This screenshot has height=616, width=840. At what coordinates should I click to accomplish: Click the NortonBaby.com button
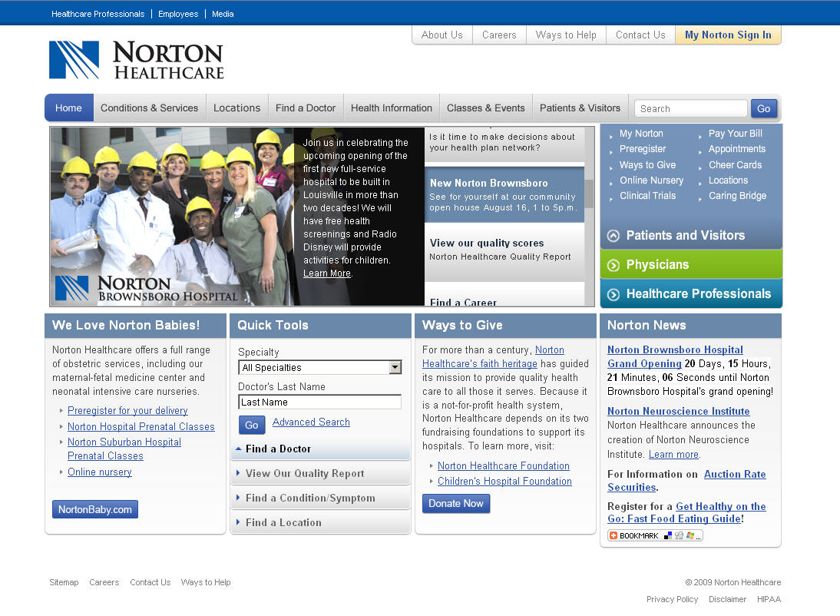(94, 509)
